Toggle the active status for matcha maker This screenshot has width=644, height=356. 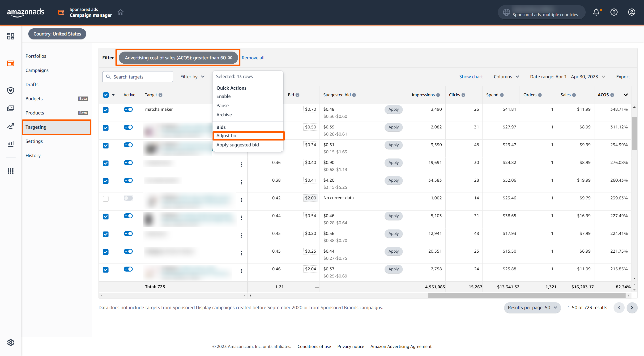tap(128, 109)
